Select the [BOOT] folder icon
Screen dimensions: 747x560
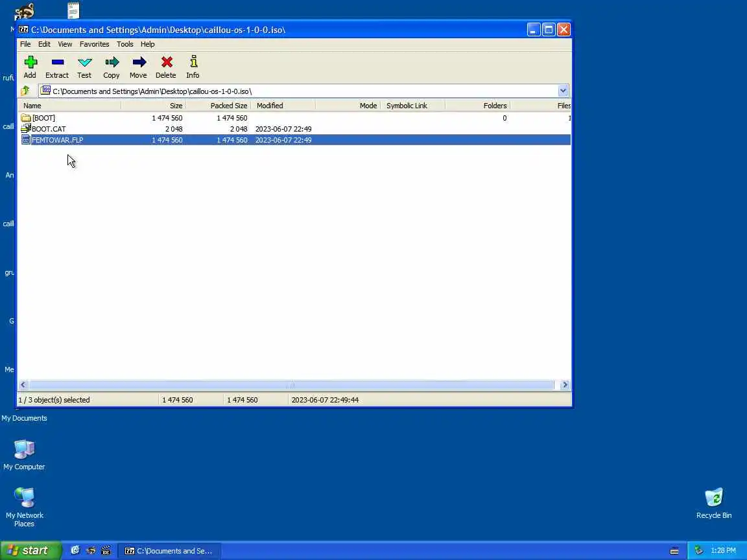click(x=26, y=117)
